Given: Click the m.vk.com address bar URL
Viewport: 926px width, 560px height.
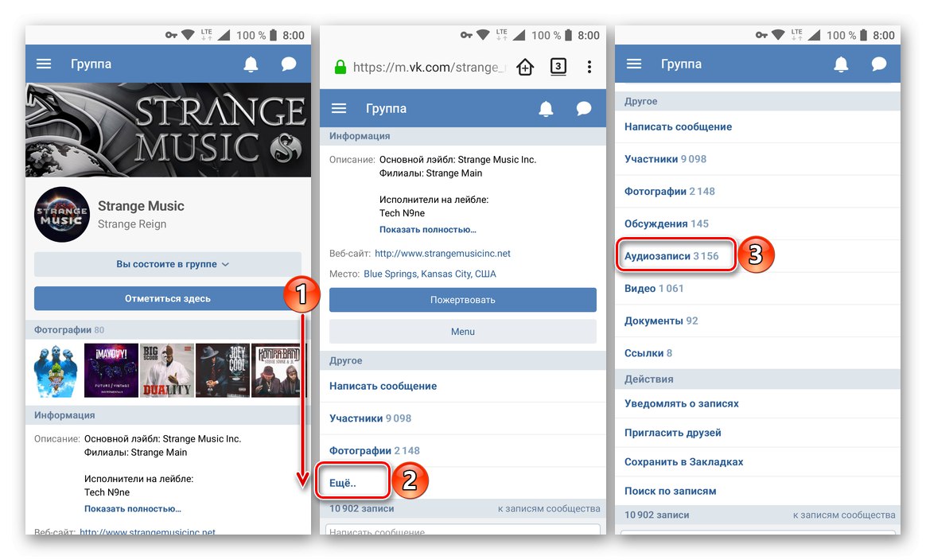Looking at the screenshot, I should (x=429, y=68).
